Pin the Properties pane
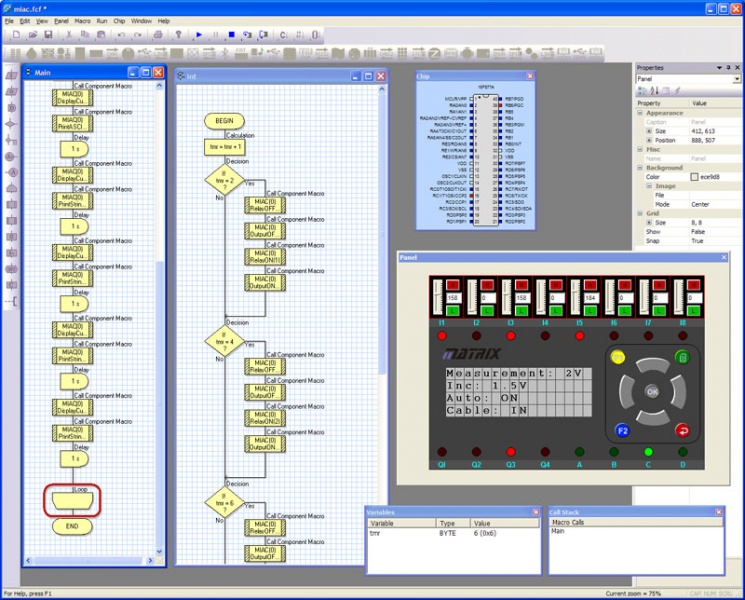745x600 pixels. tap(728, 67)
